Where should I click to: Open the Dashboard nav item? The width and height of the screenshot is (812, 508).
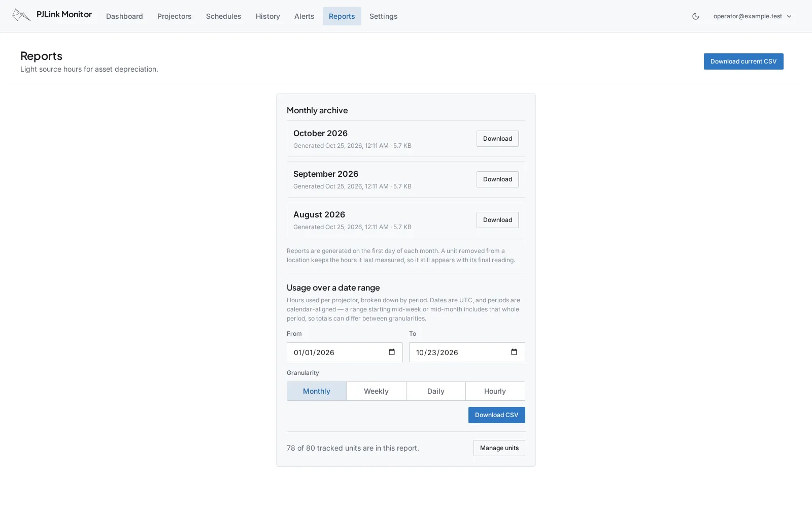click(124, 16)
